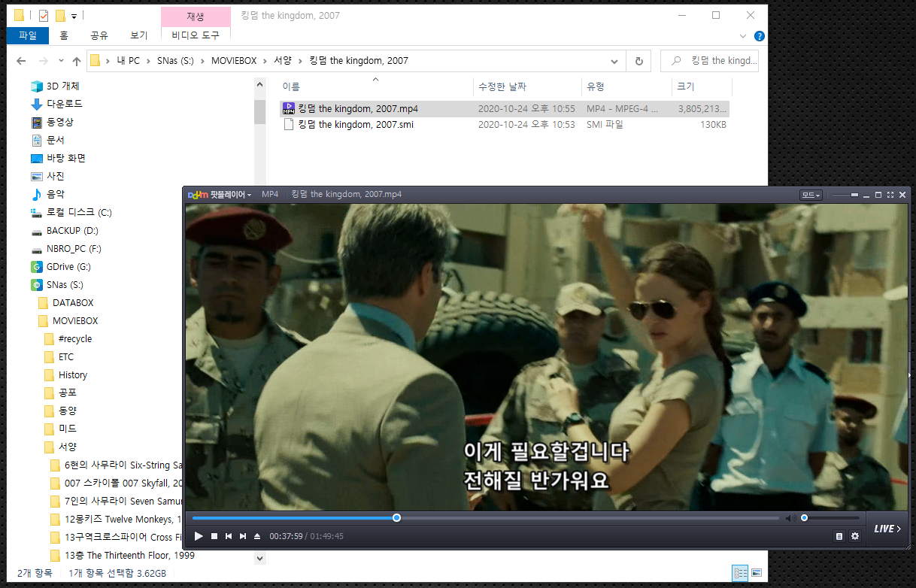Adjust the PotPlayer volume slider handle

tap(804, 517)
